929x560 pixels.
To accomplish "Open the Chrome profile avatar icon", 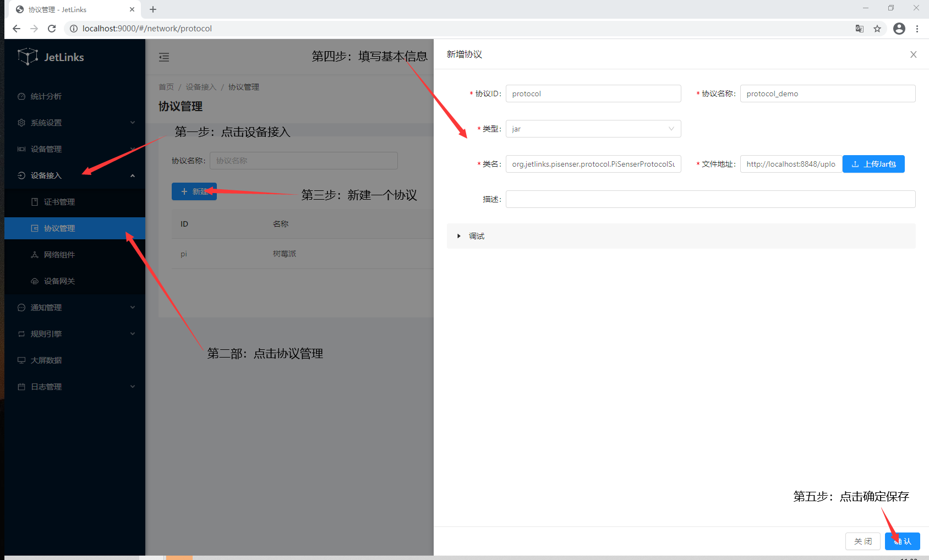I will point(899,29).
